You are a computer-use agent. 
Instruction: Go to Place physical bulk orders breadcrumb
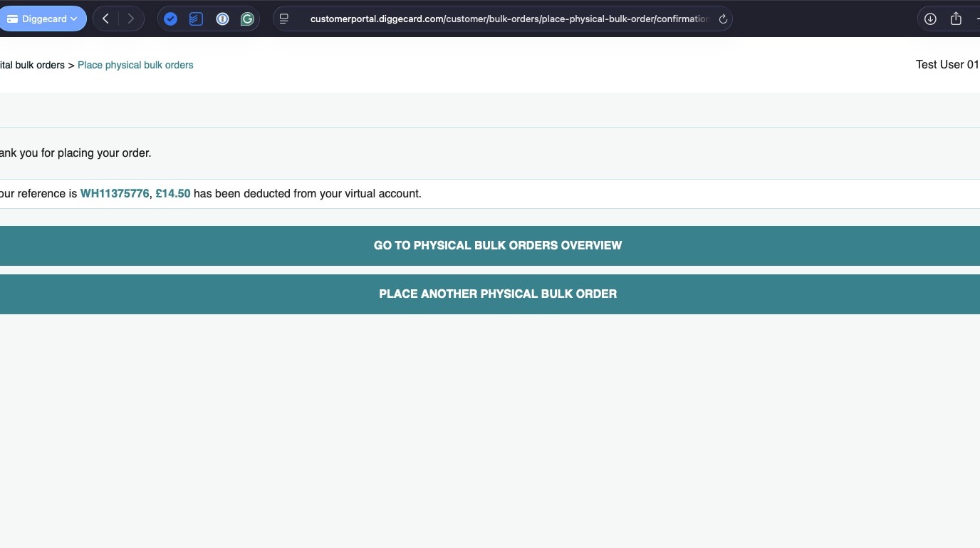coord(135,65)
